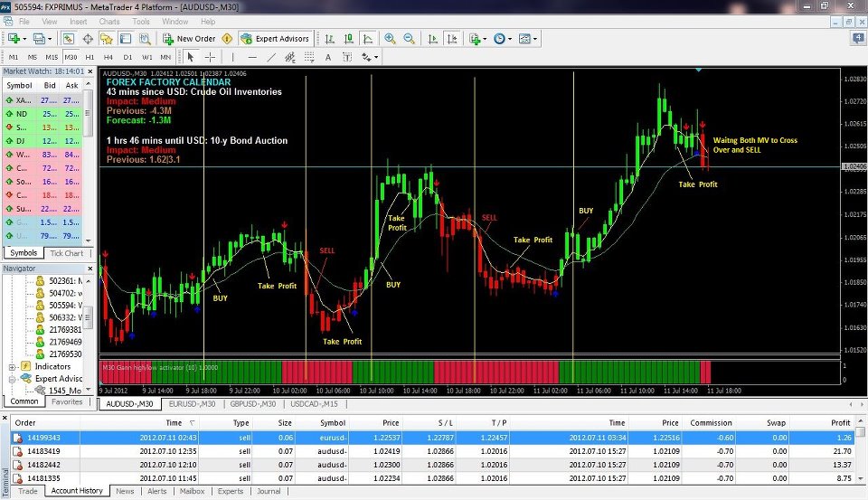The image size is (868, 500).
Task: Switch to Navigator Favorites tab
Action: [67, 402]
